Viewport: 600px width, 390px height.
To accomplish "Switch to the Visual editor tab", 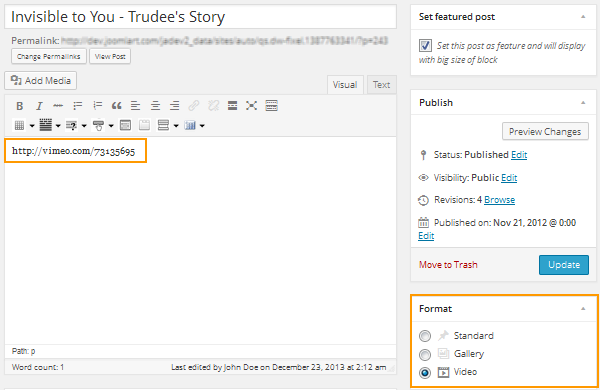I will click(345, 85).
